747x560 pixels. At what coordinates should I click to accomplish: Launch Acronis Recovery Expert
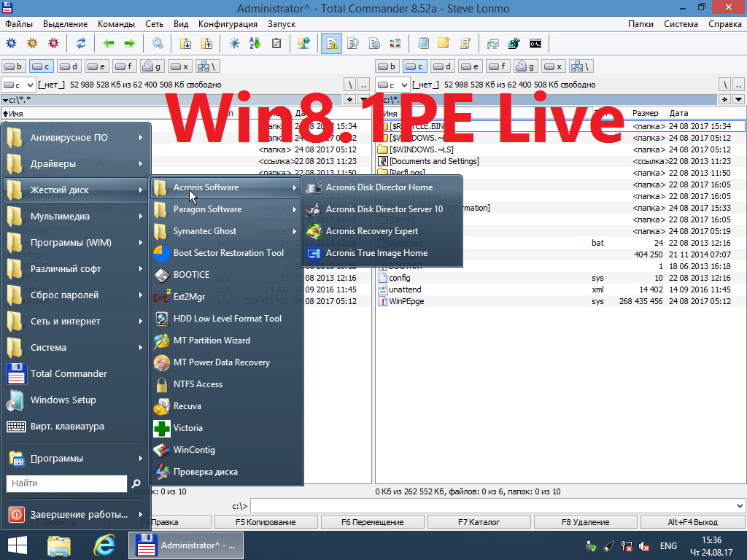pos(382,231)
